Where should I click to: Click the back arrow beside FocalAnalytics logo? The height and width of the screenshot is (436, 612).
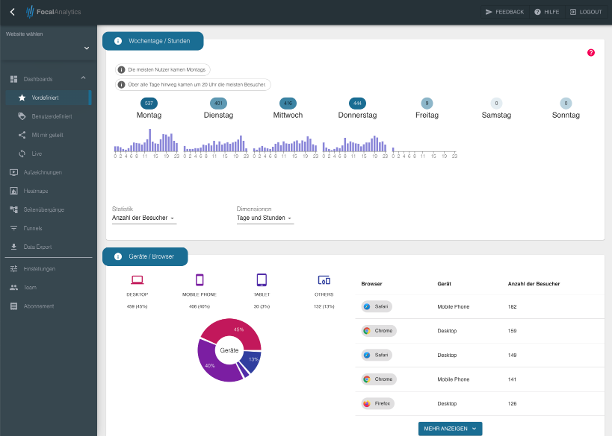point(10,11)
